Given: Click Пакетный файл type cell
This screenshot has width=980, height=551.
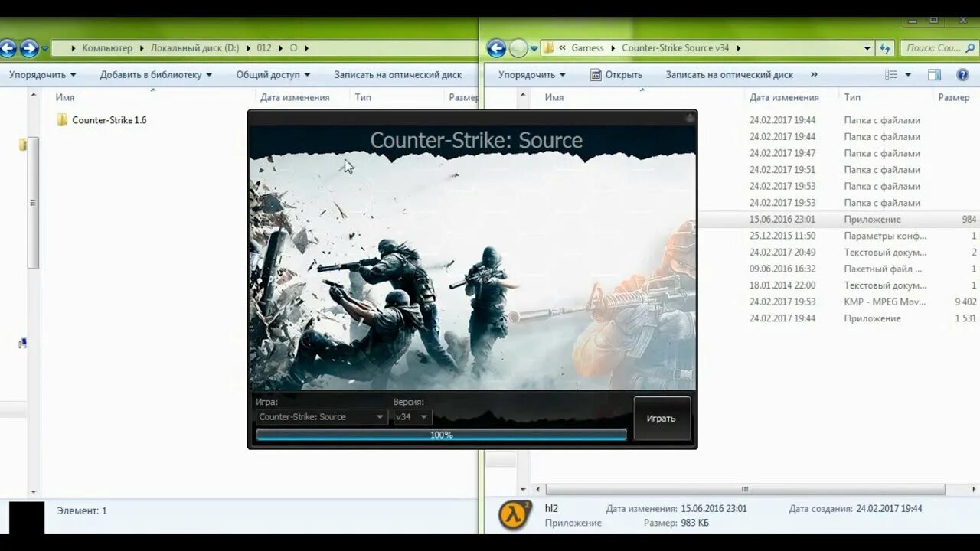Looking at the screenshot, I should (x=883, y=269).
